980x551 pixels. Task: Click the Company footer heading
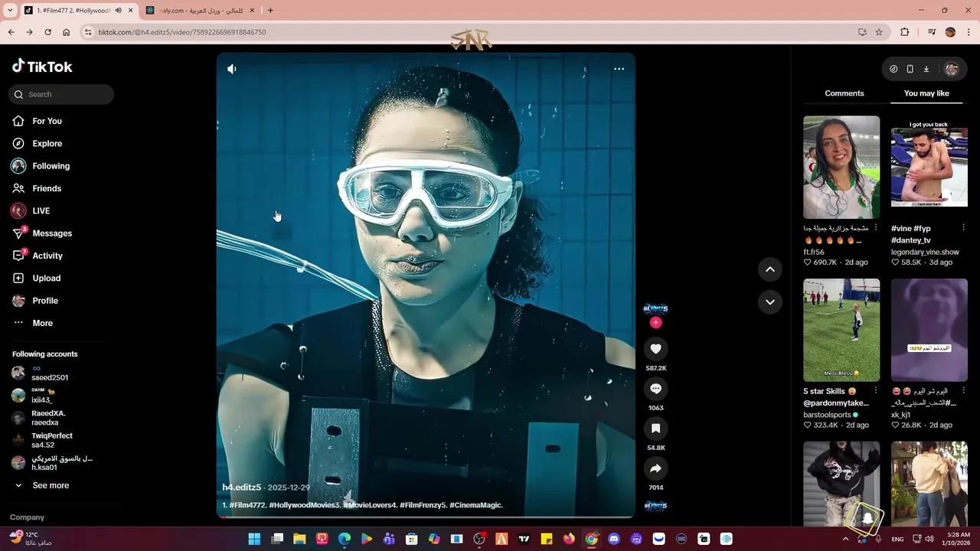click(x=27, y=517)
